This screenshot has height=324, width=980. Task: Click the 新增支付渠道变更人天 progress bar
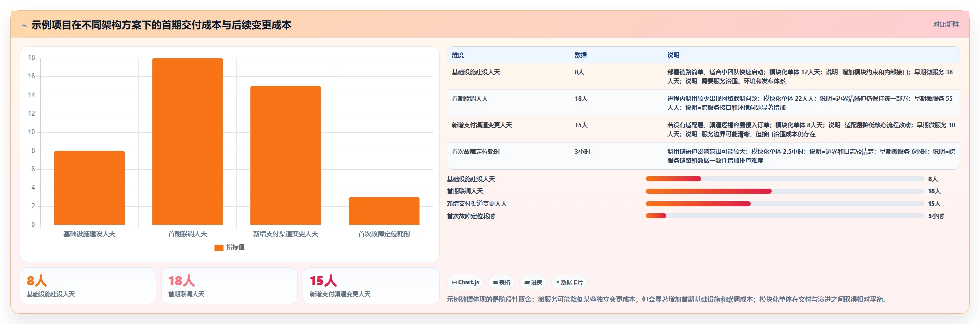[785, 204]
